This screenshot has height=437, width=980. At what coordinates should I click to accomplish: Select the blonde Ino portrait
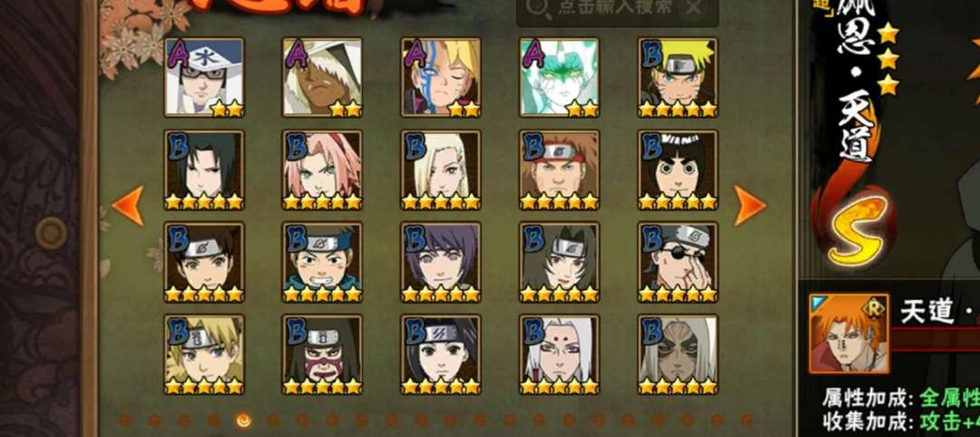coord(441,170)
